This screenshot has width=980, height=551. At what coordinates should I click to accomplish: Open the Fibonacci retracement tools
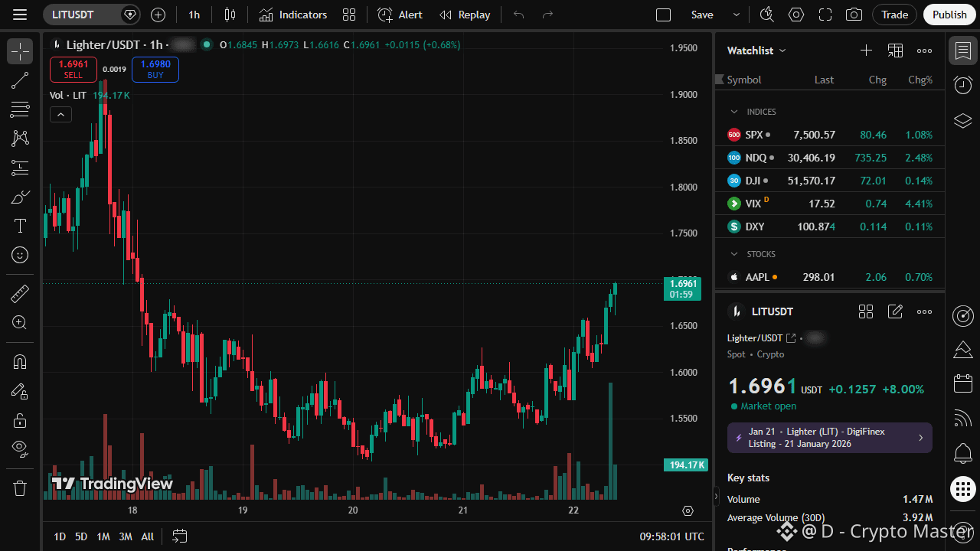tap(20, 109)
